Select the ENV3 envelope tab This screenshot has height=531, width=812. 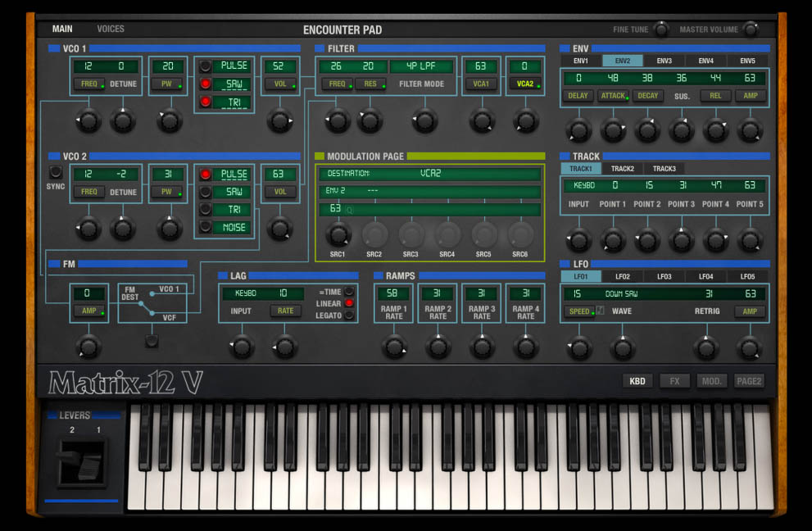(x=664, y=61)
